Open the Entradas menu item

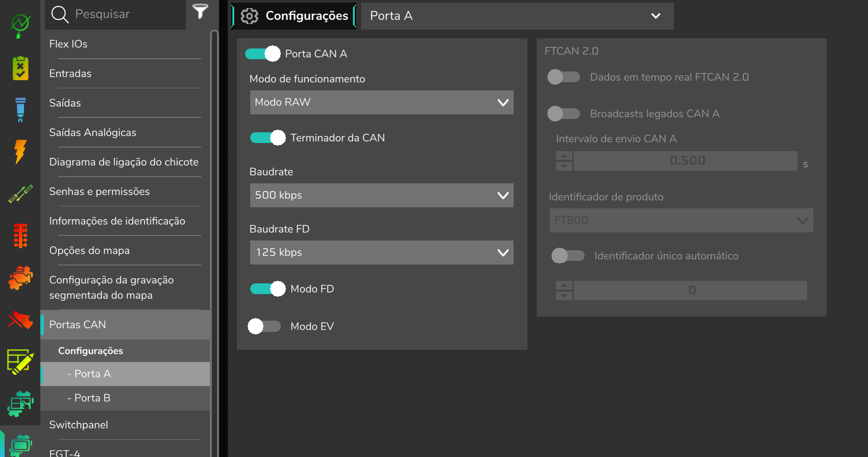point(125,74)
